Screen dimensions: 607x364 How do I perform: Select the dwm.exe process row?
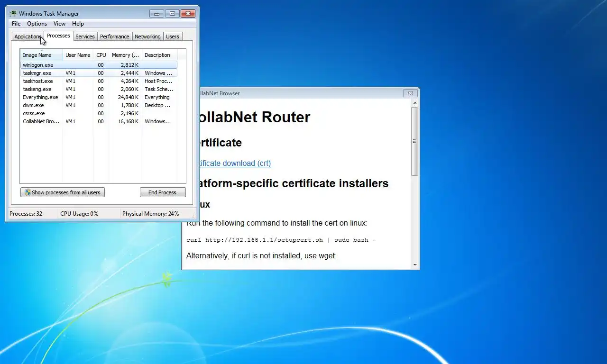click(99, 105)
